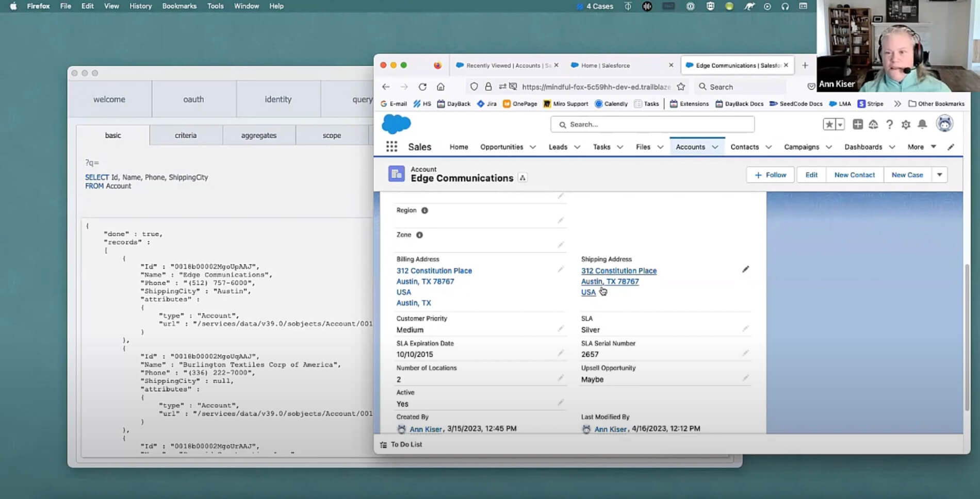The height and width of the screenshot is (499, 980).
Task: Close the Home | Salesforce browser tab
Action: click(671, 65)
